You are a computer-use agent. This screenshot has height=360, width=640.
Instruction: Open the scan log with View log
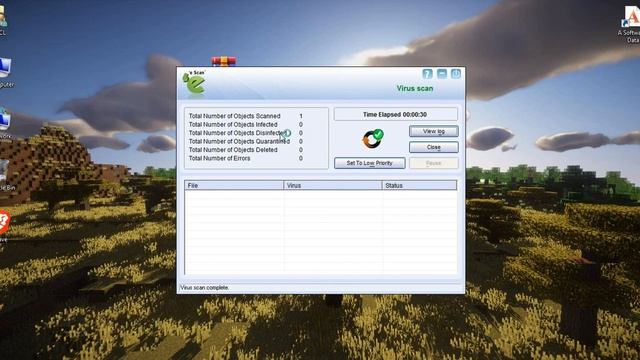click(x=434, y=131)
